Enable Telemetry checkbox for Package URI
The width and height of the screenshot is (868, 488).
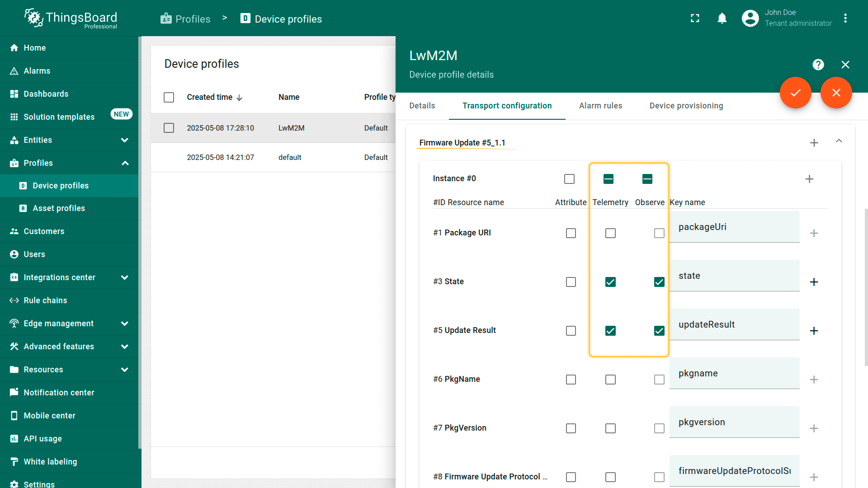pos(610,233)
